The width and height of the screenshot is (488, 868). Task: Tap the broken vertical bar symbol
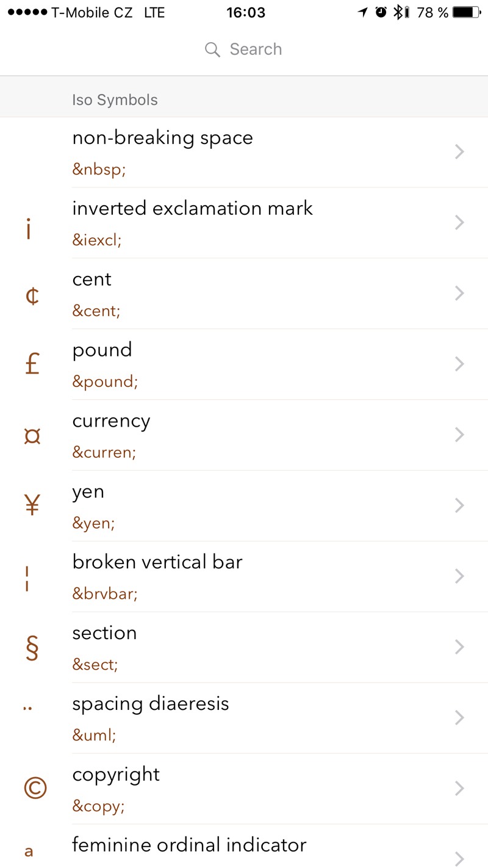[x=28, y=577]
